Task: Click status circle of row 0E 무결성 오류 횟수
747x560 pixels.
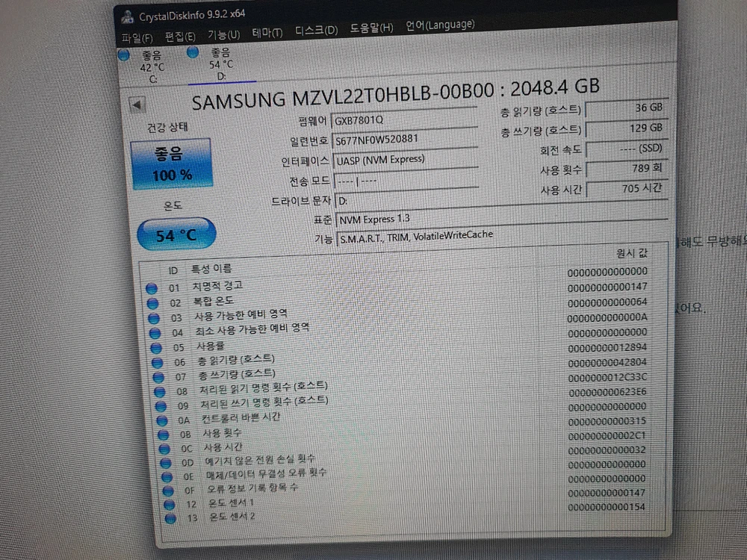Action: tap(167, 476)
